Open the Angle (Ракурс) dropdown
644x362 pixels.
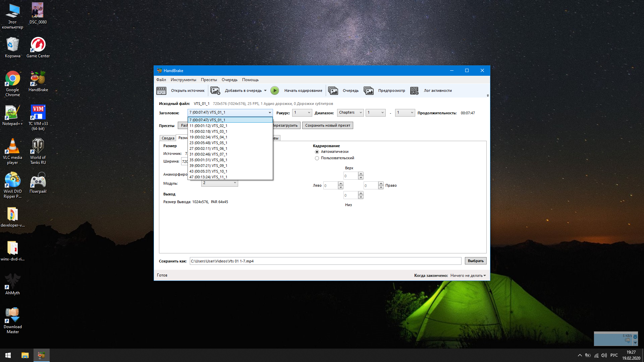(302, 113)
